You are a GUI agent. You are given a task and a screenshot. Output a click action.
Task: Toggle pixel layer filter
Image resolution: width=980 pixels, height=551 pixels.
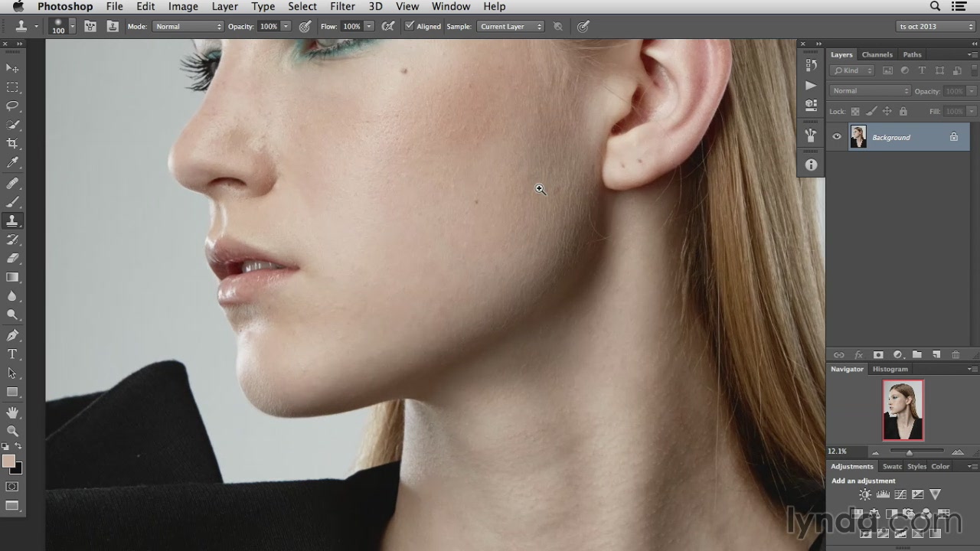[888, 70]
